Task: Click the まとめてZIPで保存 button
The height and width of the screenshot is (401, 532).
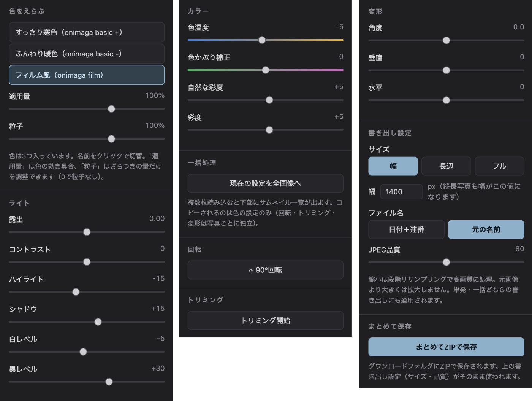Action: [x=446, y=347]
